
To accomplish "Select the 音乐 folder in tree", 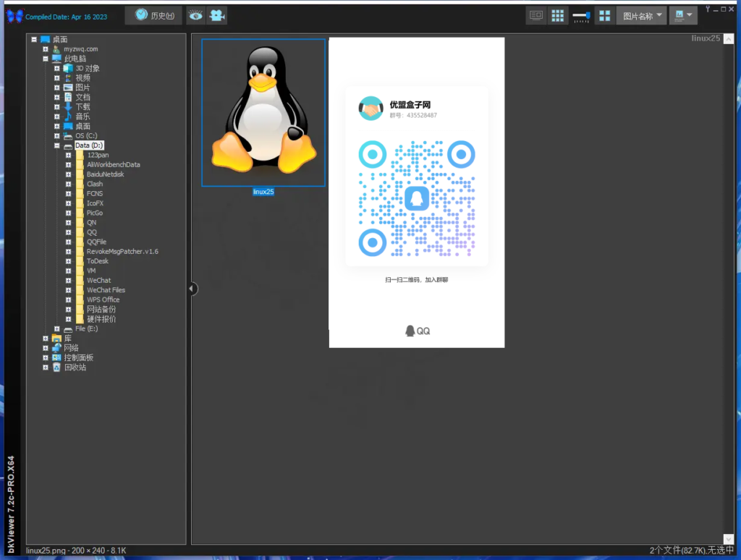I will 82,116.
